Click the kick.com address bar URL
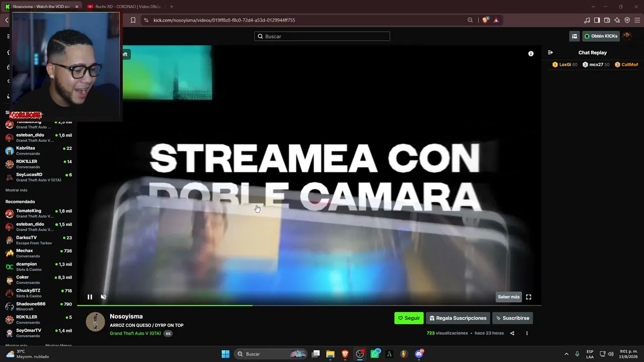 pyautogui.click(x=224, y=20)
